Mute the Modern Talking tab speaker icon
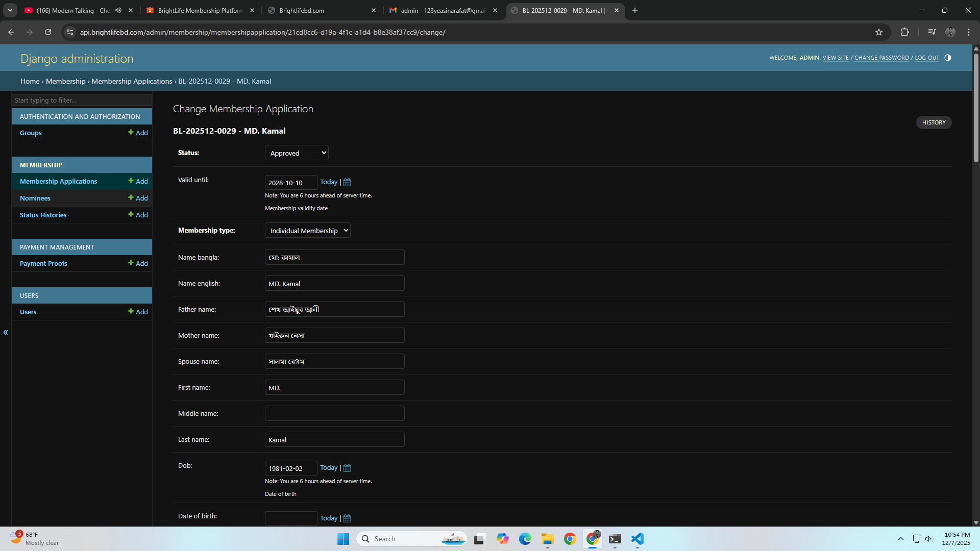This screenshot has height=551, width=980. click(x=118, y=10)
